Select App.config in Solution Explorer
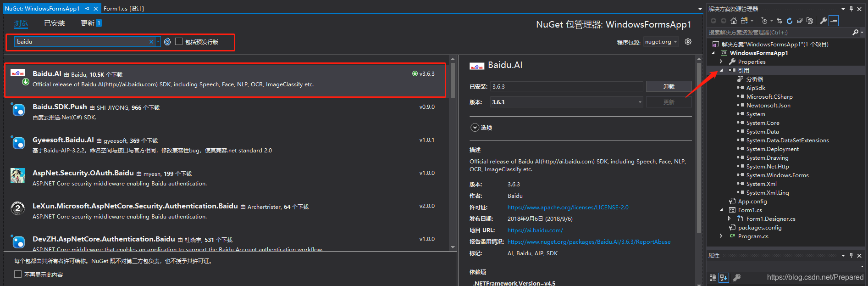This screenshot has width=868, height=286. (752, 202)
